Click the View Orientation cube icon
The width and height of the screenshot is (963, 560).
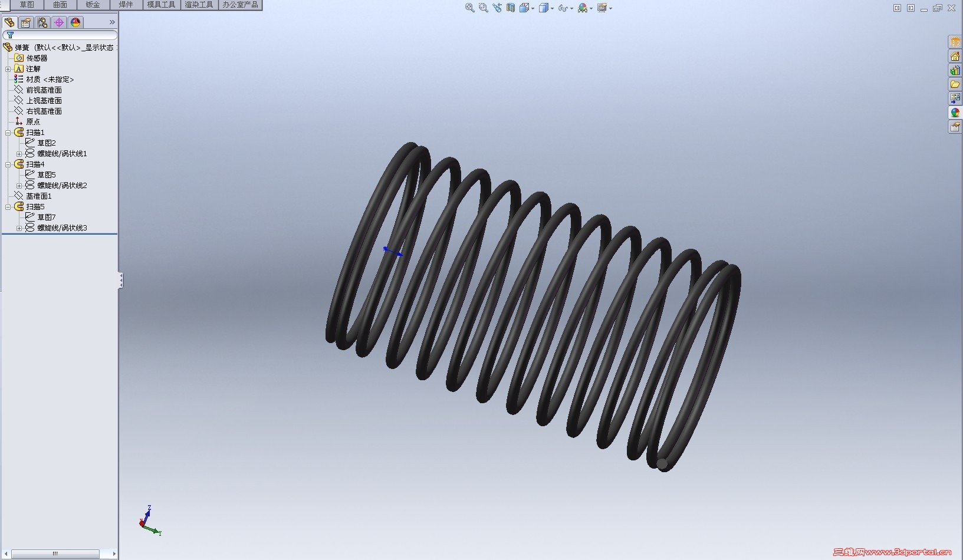[524, 8]
